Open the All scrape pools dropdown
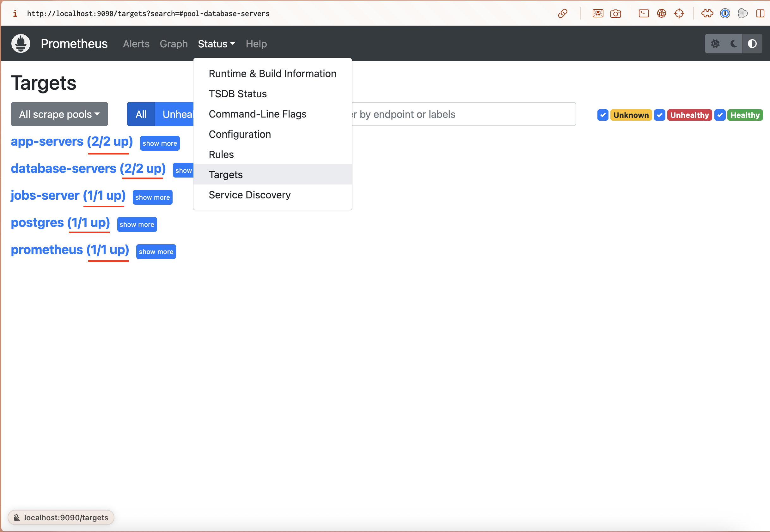The height and width of the screenshot is (532, 770). (x=59, y=114)
